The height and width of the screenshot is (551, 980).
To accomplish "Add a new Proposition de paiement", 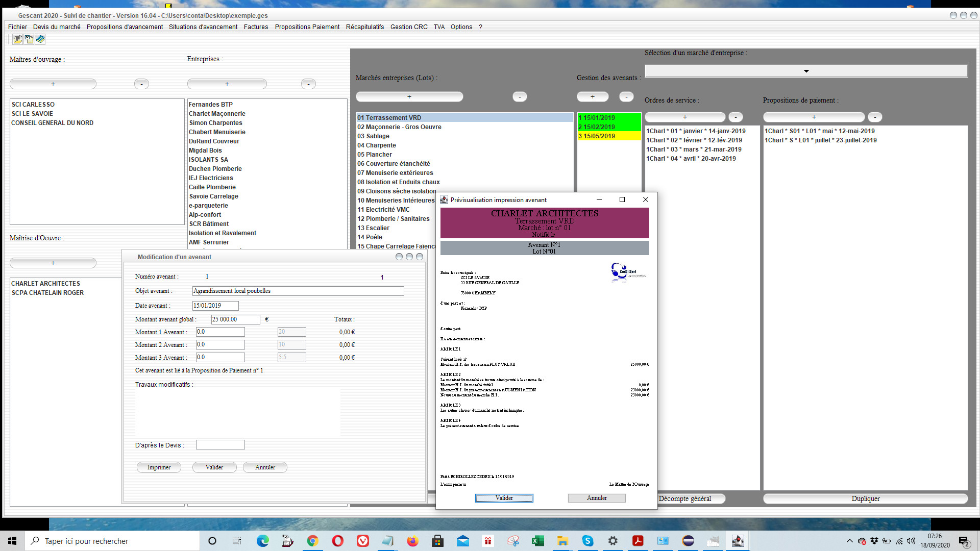I will point(814,117).
